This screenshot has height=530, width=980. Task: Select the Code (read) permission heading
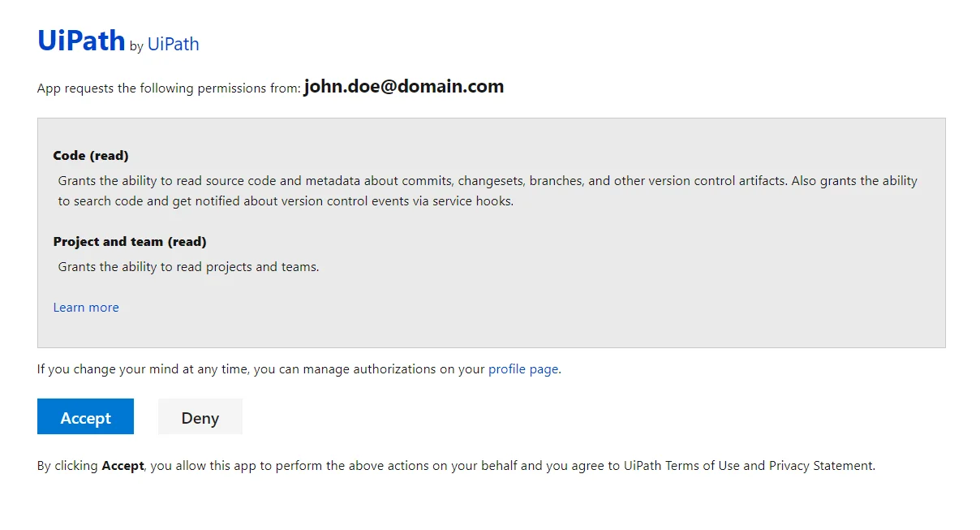pos(90,155)
